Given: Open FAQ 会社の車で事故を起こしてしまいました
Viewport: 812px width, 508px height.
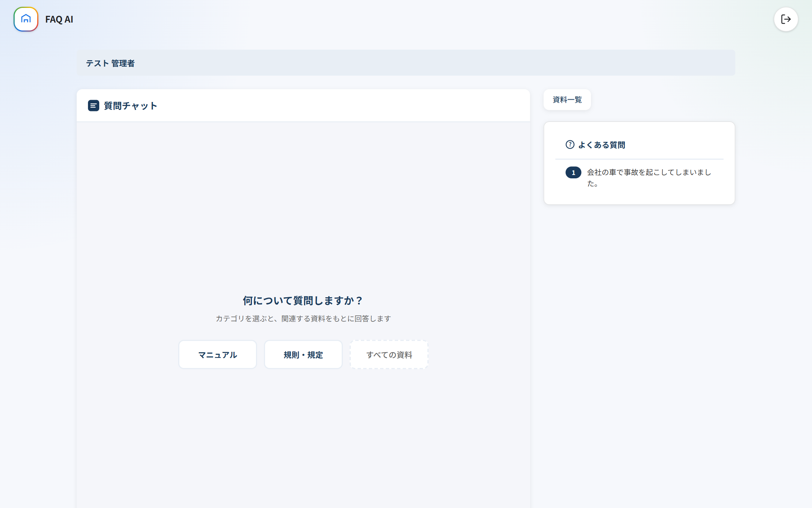Looking at the screenshot, I should [x=639, y=178].
